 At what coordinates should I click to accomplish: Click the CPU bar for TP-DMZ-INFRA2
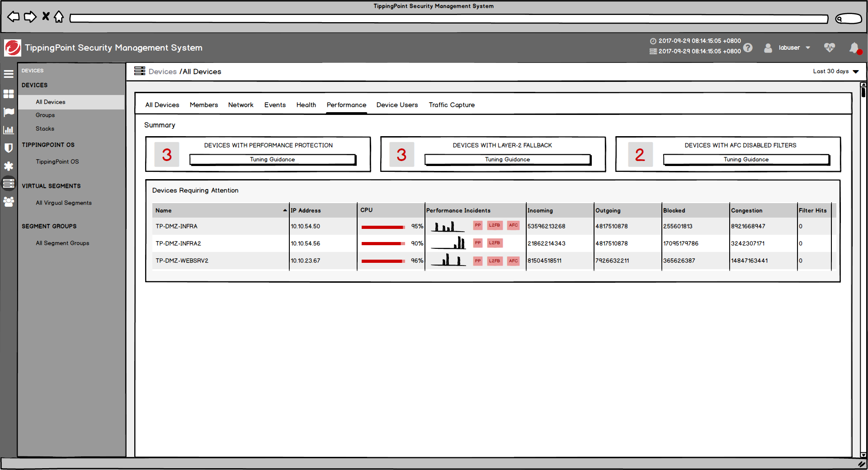click(x=383, y=244)
